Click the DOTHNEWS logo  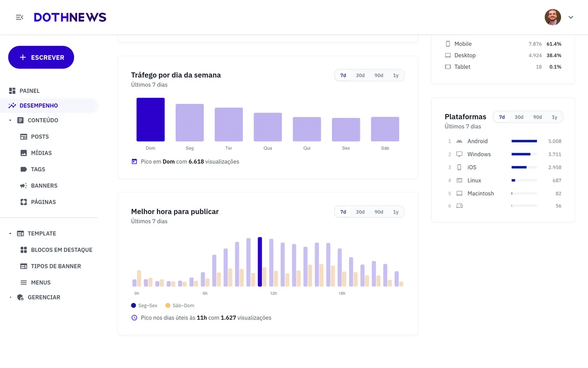(x=70, y=18)
